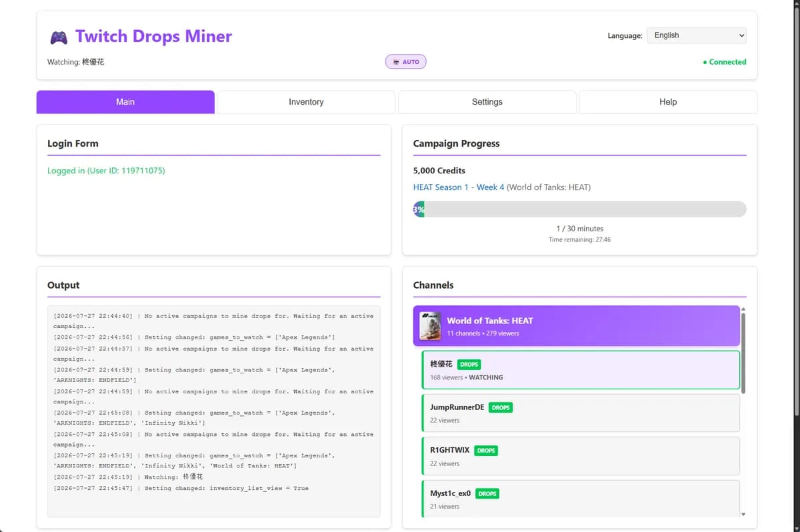Click the World of Tanks: HEAT game thumbnail
The image size is (800, 532).
(x=430, y=326)
